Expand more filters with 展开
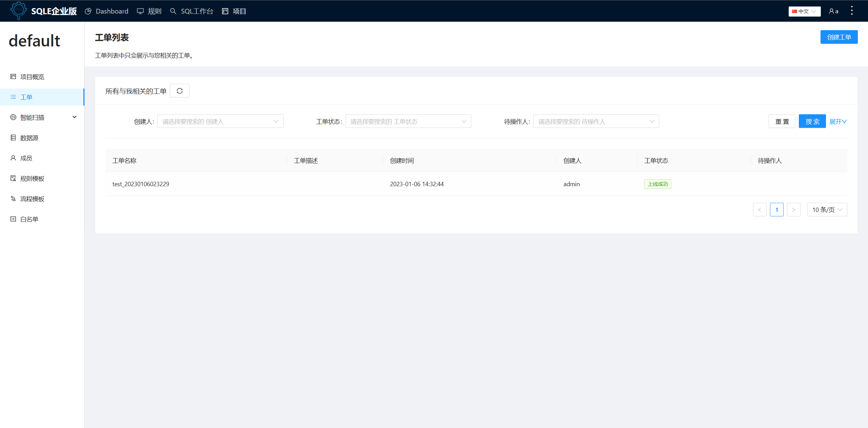The width and height of the screenshot is (868, 428). click(837, 121)
